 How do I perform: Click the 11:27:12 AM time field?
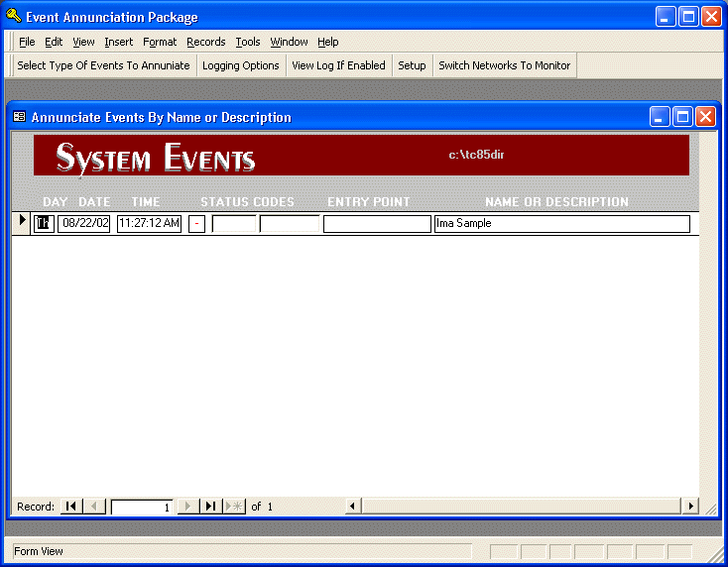(149, 224)
